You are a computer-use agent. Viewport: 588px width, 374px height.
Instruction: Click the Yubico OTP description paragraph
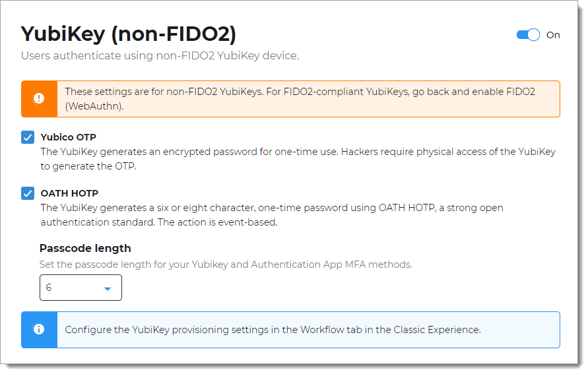(x=298, y=158)
